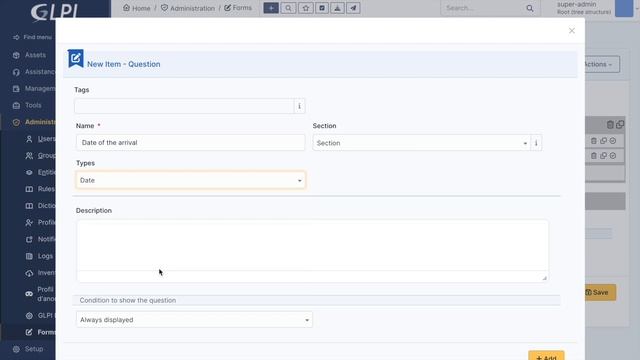This screenshot has width=640, height=360.
Task: Go to Users in the sidebar
Action: tap(40, 139)
